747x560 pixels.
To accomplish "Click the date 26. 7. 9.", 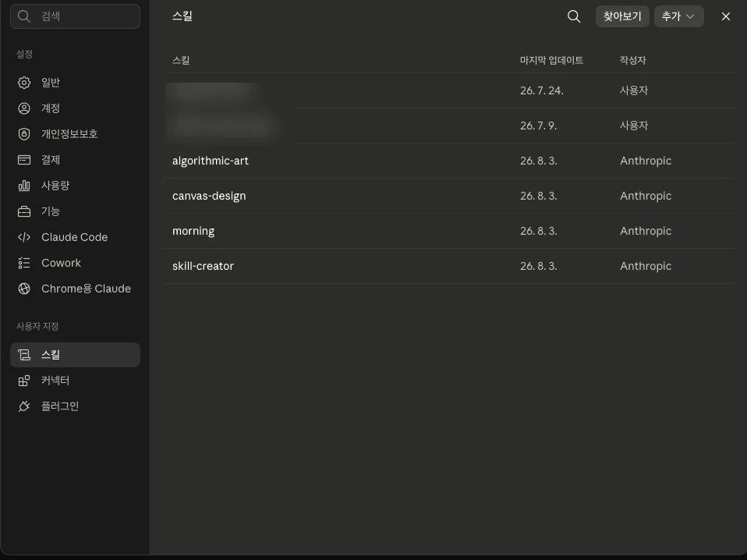I will pos(538,126).
